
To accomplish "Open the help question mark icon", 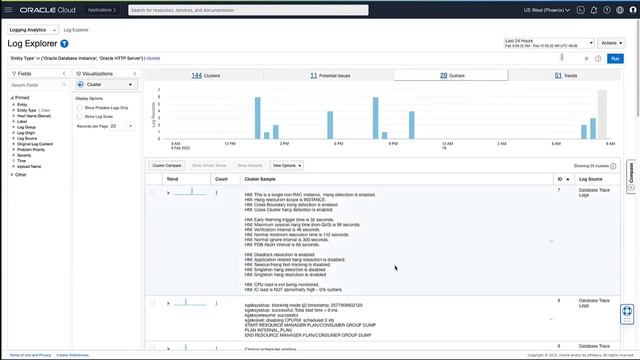I will 607,10.
